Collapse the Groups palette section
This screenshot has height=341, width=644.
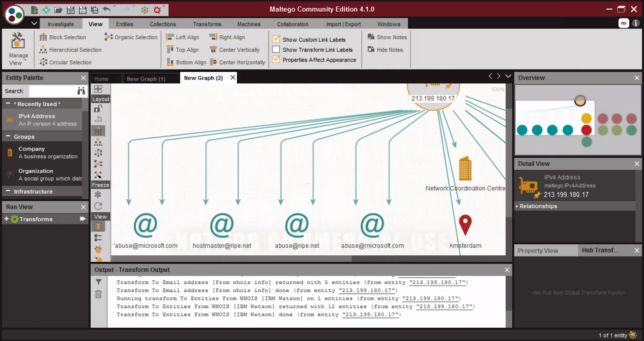(8, 136)
